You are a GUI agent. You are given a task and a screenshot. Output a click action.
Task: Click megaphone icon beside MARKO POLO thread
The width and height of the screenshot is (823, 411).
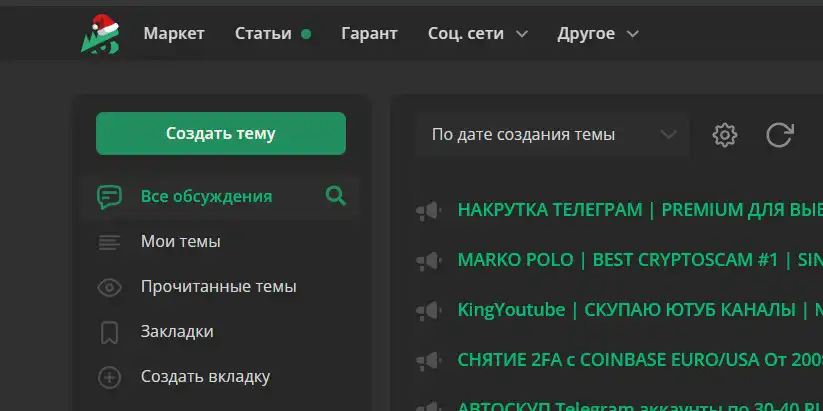[428, 260]
